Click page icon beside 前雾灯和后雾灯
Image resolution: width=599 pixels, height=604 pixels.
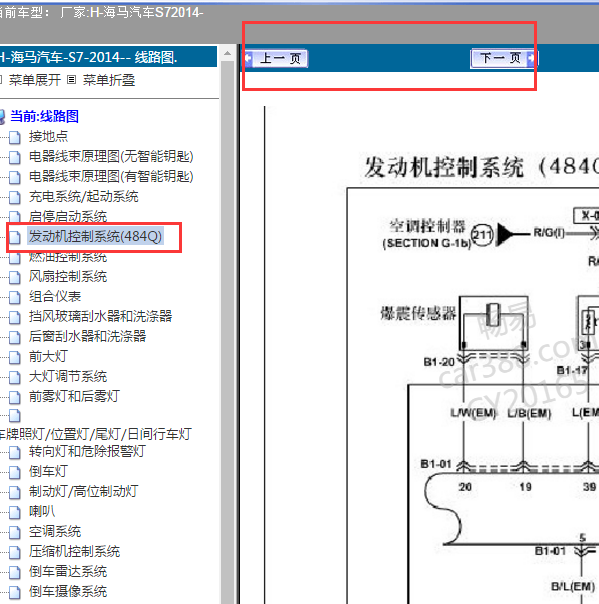[15, 397]
